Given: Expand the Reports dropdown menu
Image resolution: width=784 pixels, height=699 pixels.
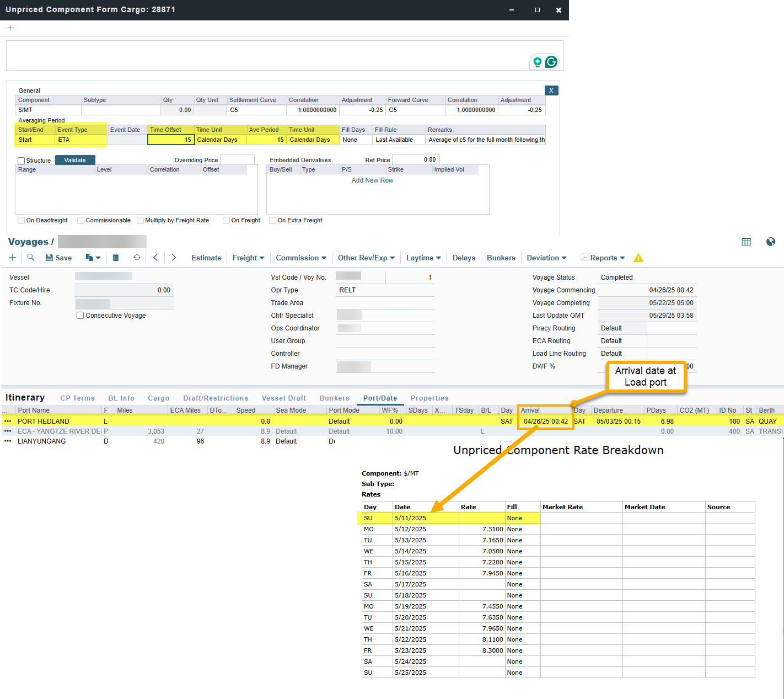Looking at the screenshot, I should [603, 258].
